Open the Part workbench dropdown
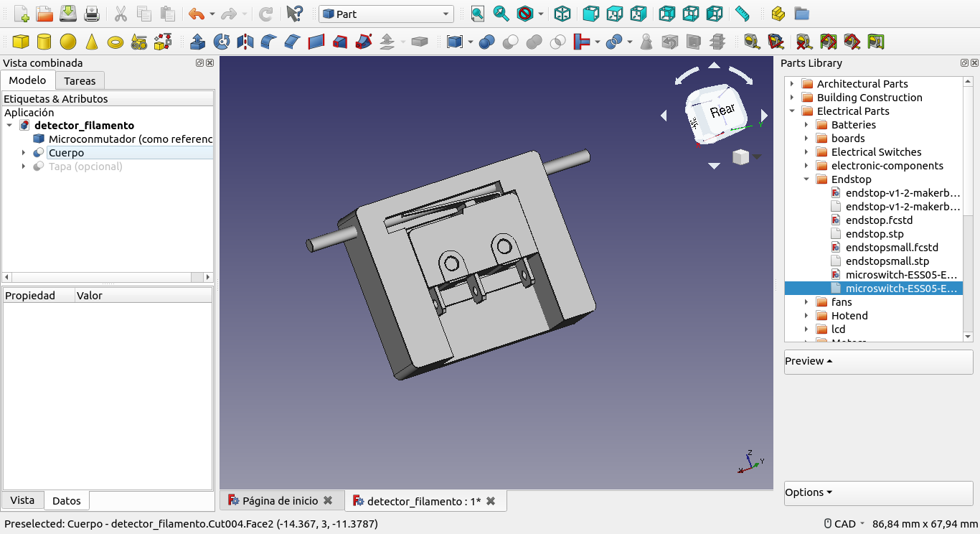980x534 pixels. [x=386, y=14]
